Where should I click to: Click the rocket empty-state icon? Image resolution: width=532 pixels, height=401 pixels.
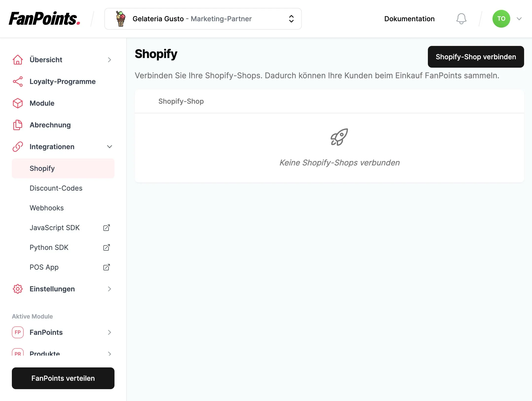[x=339, y=137]
